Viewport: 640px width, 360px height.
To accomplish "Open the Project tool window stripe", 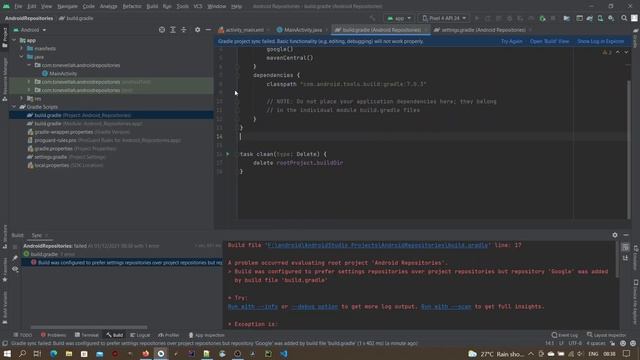I will 5,38.
